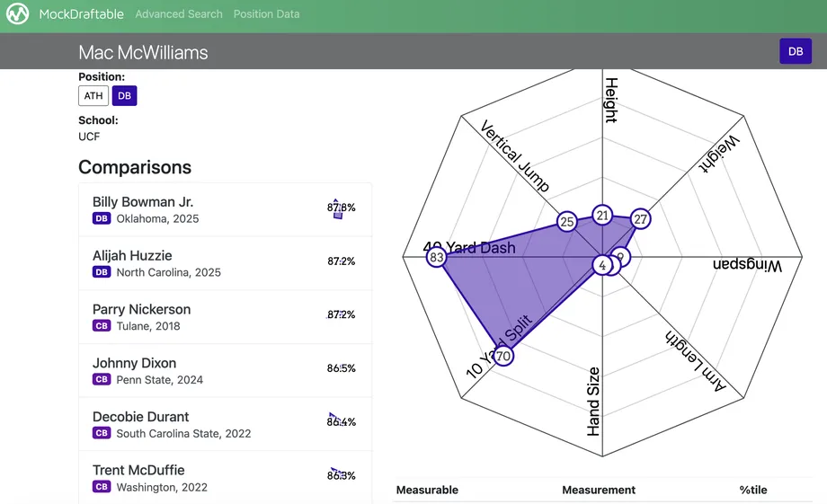The height and width of the screenshot is (504, 827).
Task: Click the 25 Vertical Jump marker
Action: pyautogui.click(x=566, y=222)
